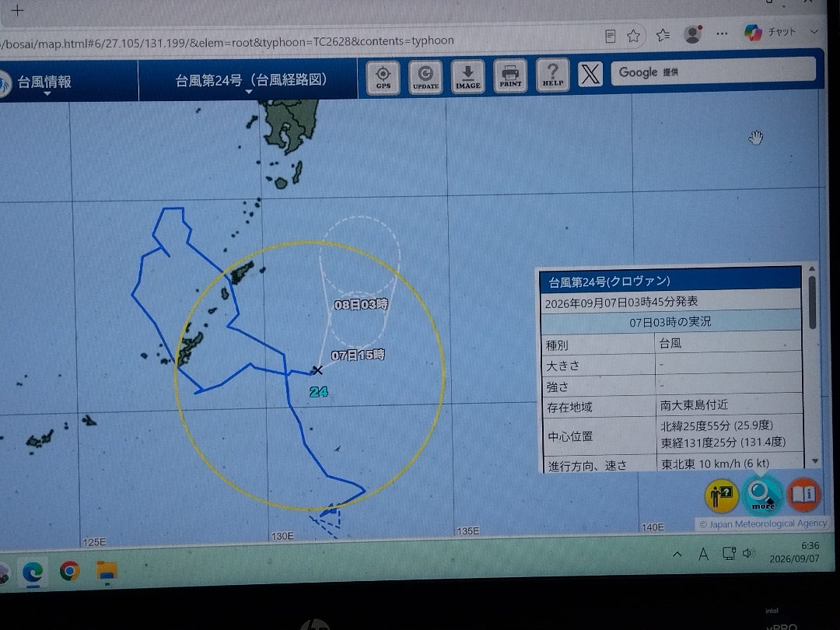Image resolution: width=840 pixels, height=630 pixels.
Task: Download the map via IMAGE button
Action: click(467, 77)
